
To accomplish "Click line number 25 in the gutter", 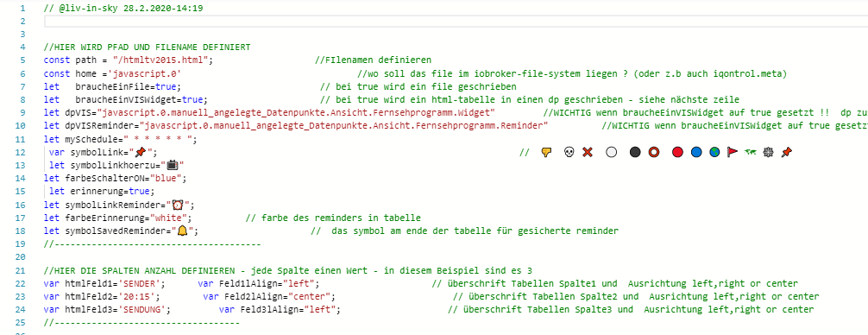I will 22,323.
